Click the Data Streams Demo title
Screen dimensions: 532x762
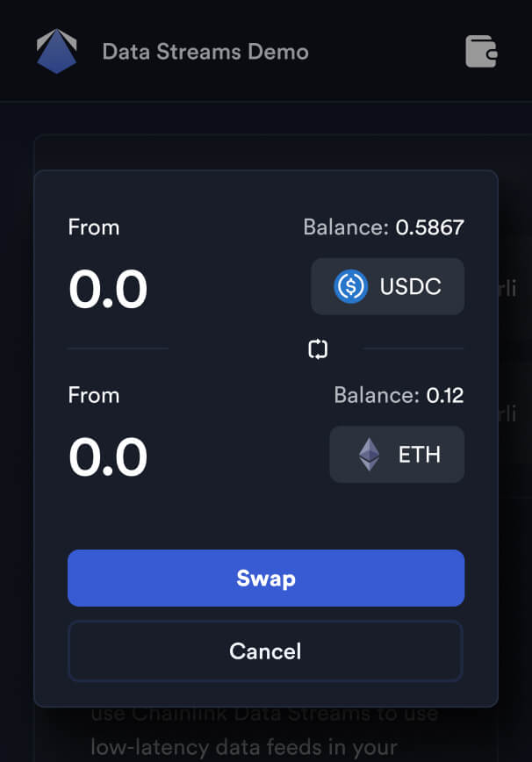206,52
